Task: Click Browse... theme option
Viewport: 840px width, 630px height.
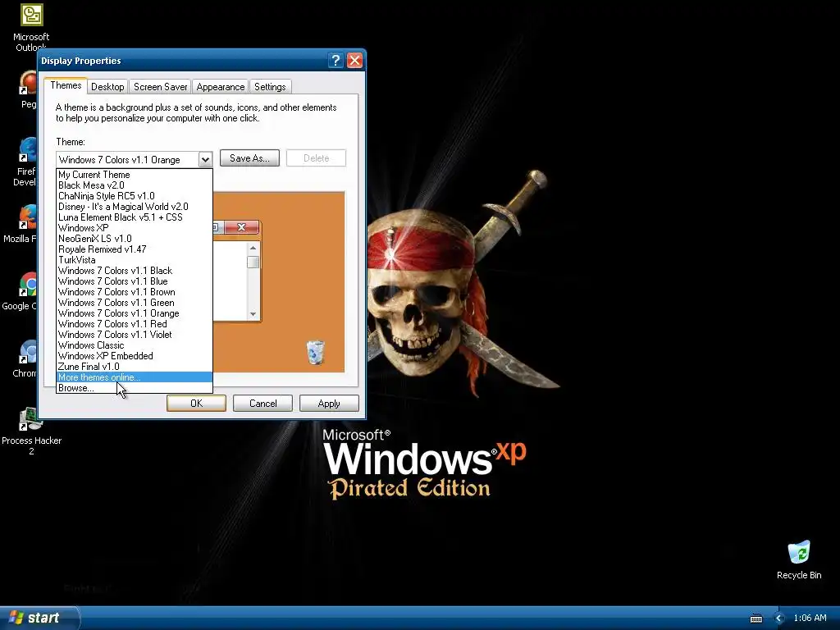Action: (135, 388)
